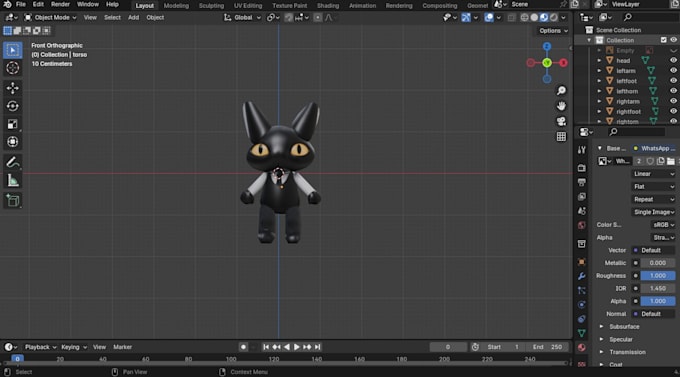Open the Modifiers wrench tab
This screenshot has height=377, width=680.
click(582, 276)
